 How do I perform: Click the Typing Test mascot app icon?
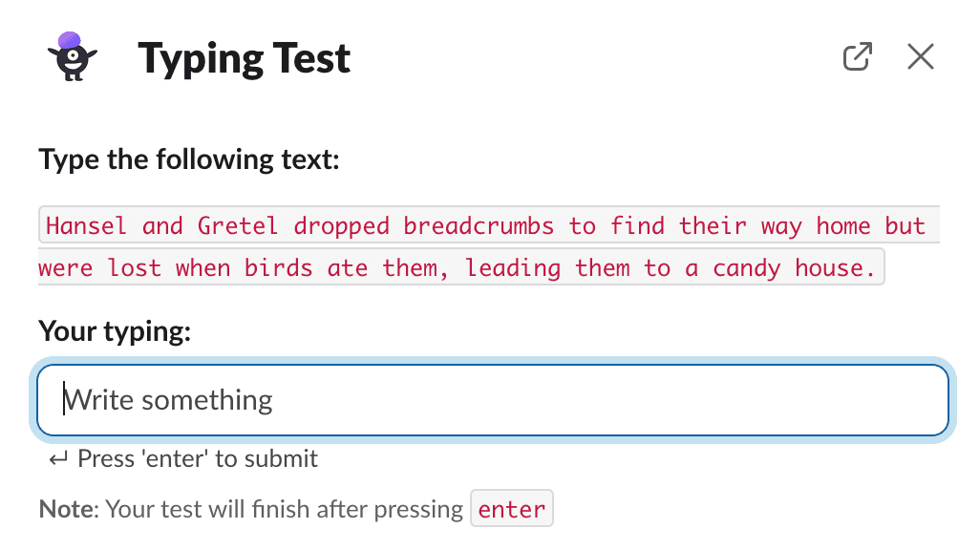[x=73, y=56]
